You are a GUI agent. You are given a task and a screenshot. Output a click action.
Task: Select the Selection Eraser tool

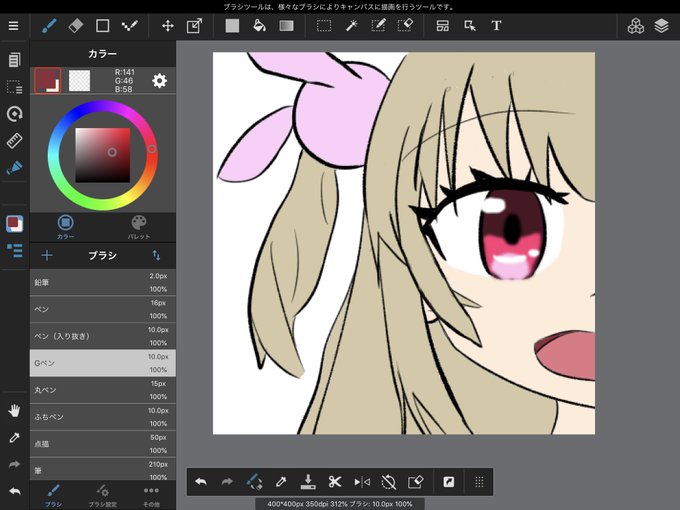(x=405, y=26)
